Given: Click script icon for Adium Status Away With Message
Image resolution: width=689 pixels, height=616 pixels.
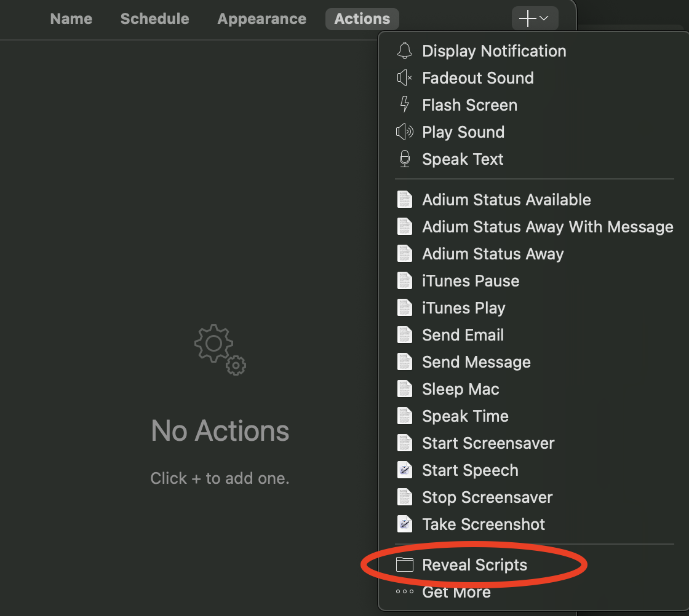Looking at the screenshot, I should pos(405,227).
